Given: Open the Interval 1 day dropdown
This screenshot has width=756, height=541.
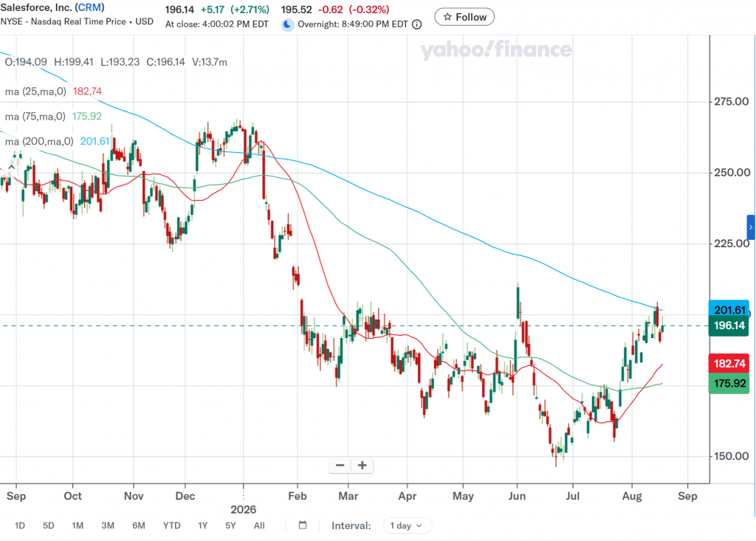Looking at the screenshot, I should tap(407, 526).
